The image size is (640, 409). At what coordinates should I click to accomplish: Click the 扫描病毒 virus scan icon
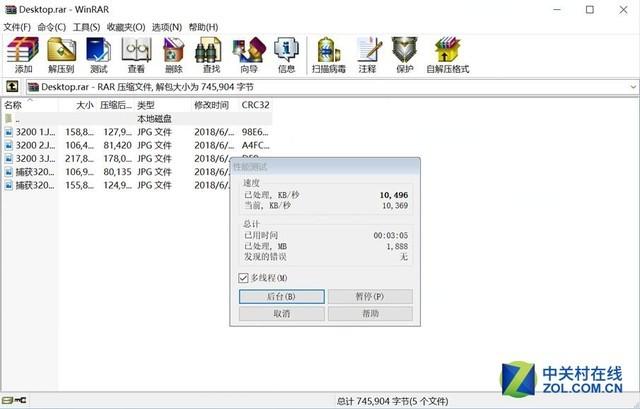tap(329, 55)
